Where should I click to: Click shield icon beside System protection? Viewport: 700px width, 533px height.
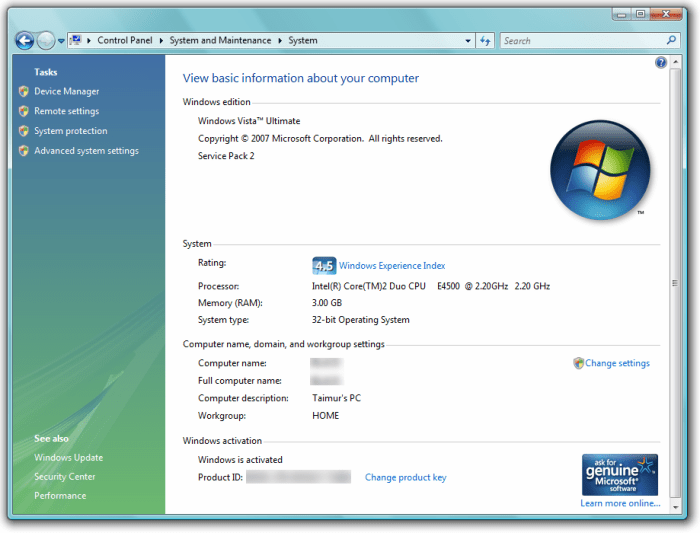point(24,131)
